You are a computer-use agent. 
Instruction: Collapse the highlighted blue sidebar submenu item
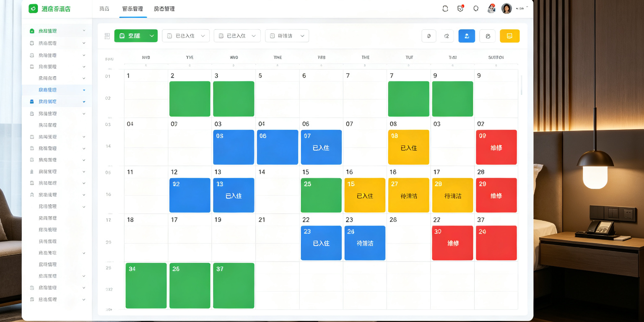tap(57, 90)
